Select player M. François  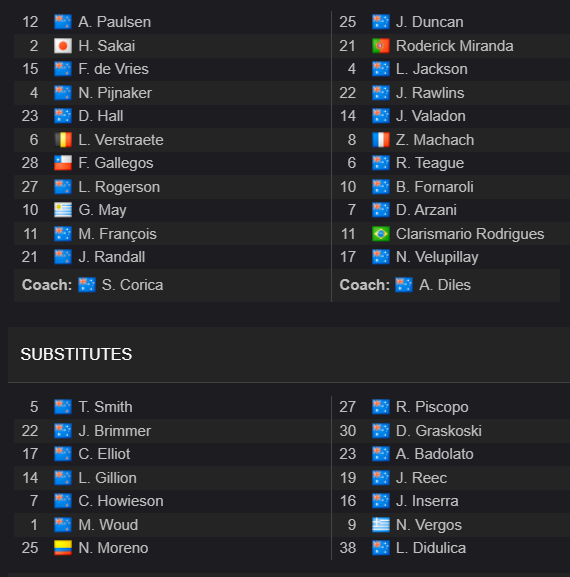pyautogui.click(x=117, y=234)
